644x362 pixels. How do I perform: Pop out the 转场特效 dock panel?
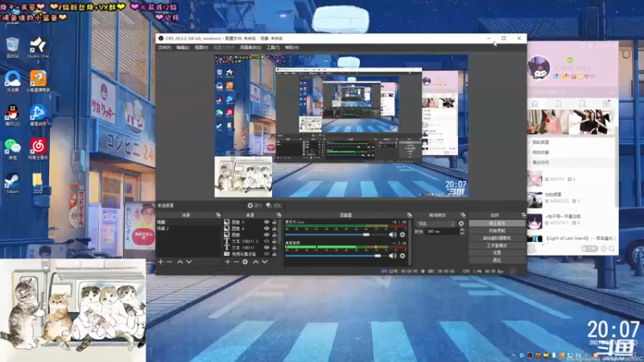click(464, 215)
